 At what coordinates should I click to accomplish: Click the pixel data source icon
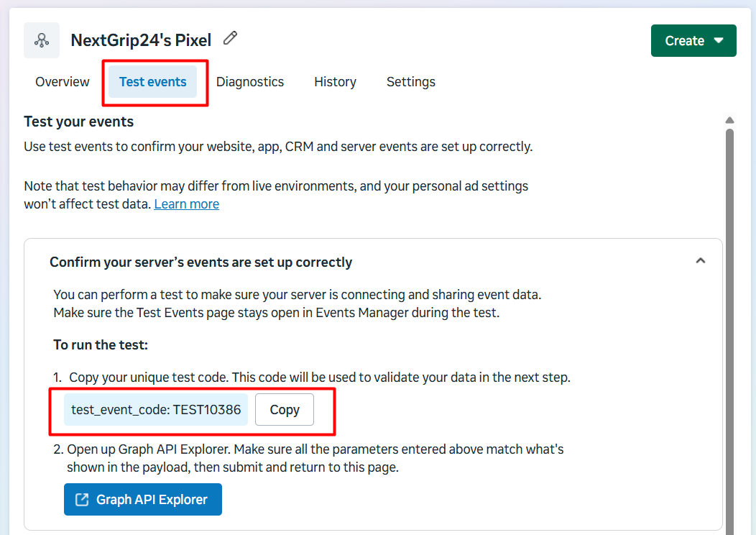coord(42,40)
